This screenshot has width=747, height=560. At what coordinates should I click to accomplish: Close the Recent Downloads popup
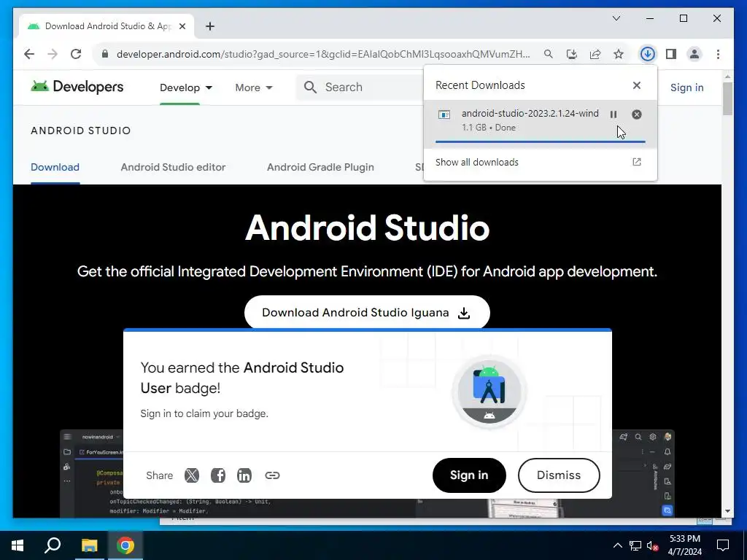[x=636, y=85]
